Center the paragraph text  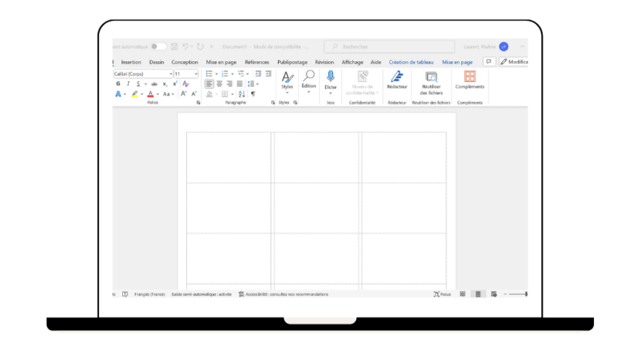click(220, 83)
